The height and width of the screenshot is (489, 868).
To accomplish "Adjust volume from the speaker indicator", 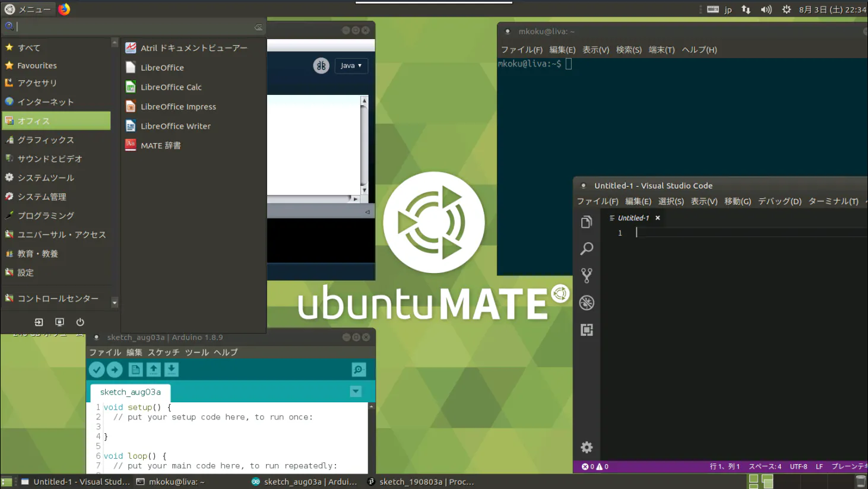I will pos(766,8).
